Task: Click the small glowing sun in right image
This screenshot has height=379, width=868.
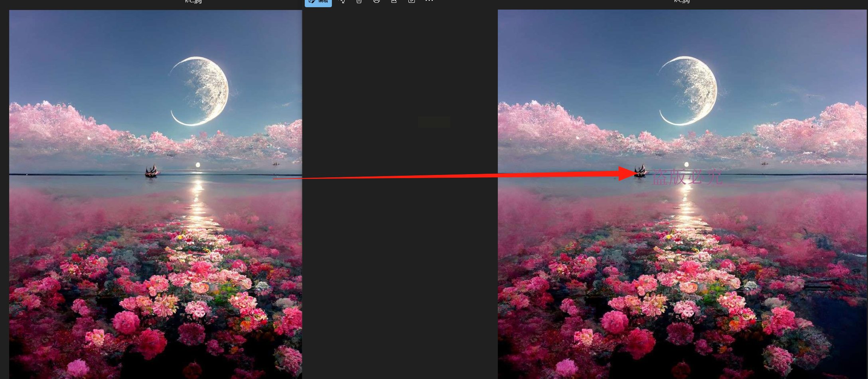Action: 687,164
